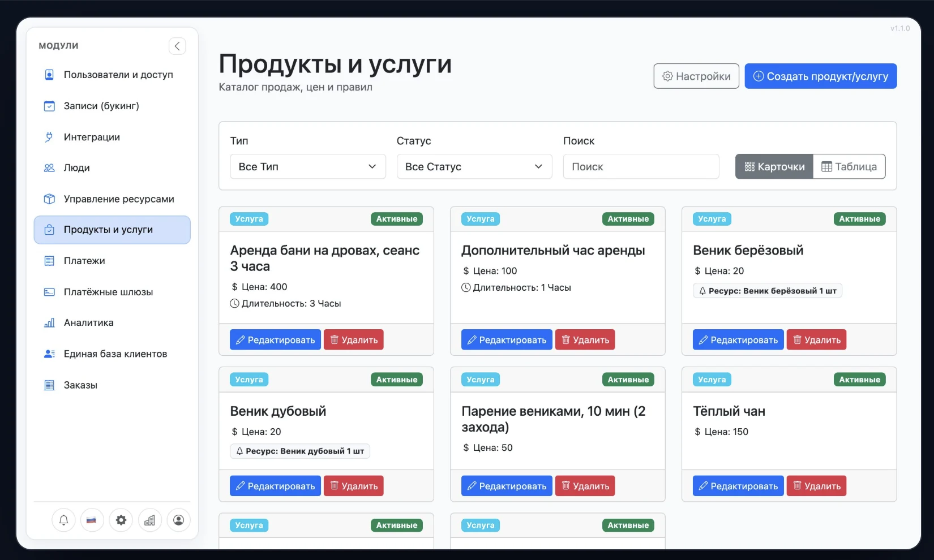Open the Все Тип dropdown

[308, 166]
